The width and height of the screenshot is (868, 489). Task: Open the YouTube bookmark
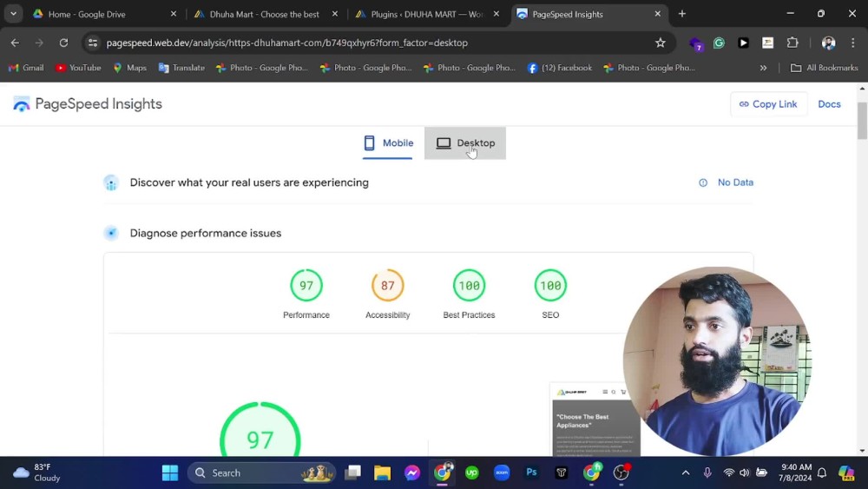(78, 68)
